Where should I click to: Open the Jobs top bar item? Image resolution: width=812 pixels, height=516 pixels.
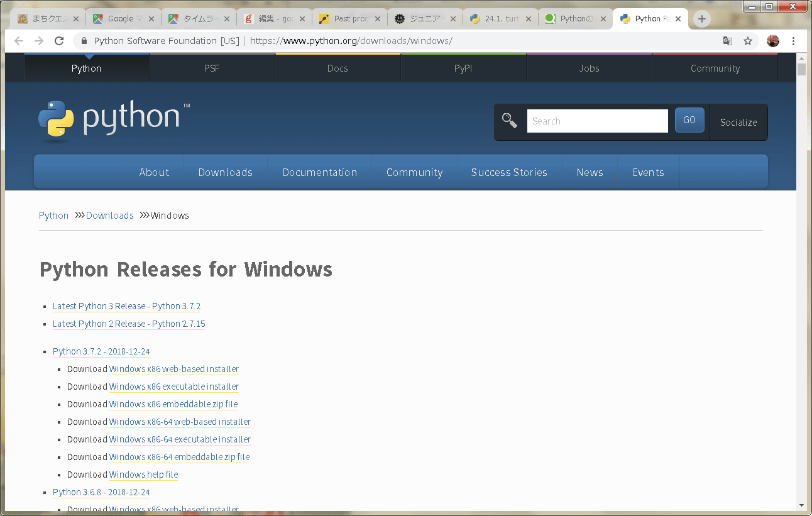click(x=589, y=68)
